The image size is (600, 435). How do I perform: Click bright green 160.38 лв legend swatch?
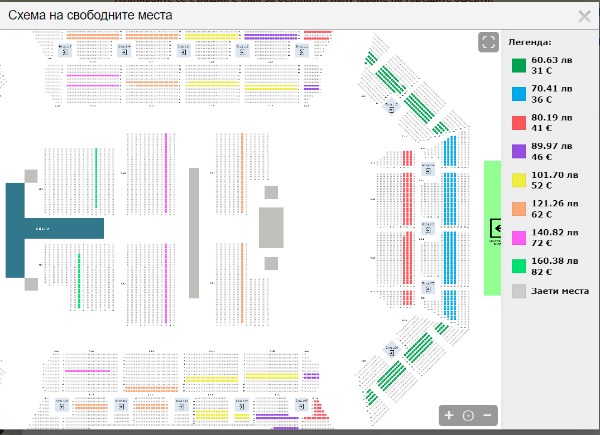[519, 265]
